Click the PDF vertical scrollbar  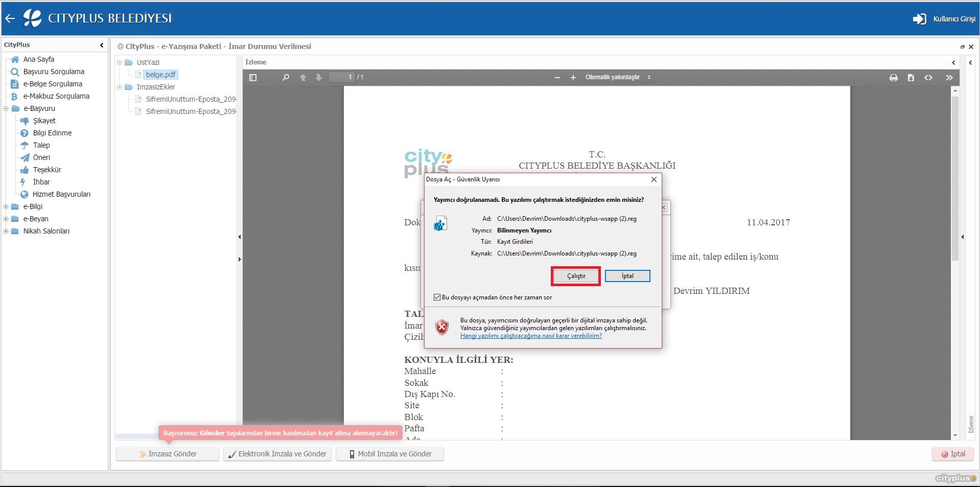(955, 179)
